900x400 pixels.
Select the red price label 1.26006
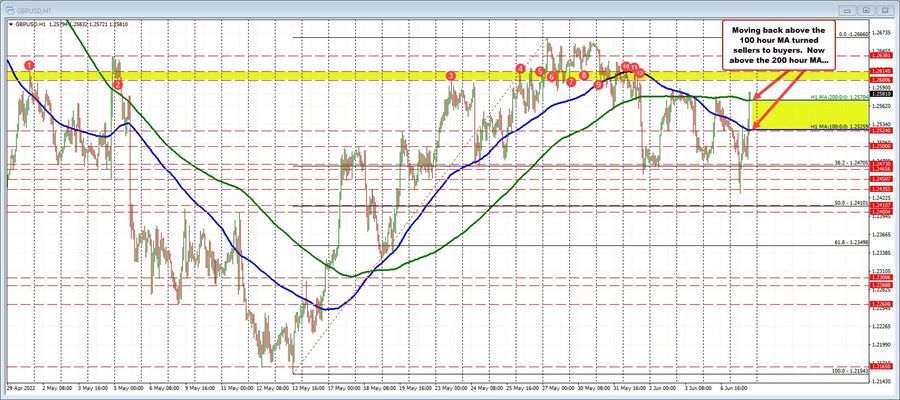(x=882, y=80)
